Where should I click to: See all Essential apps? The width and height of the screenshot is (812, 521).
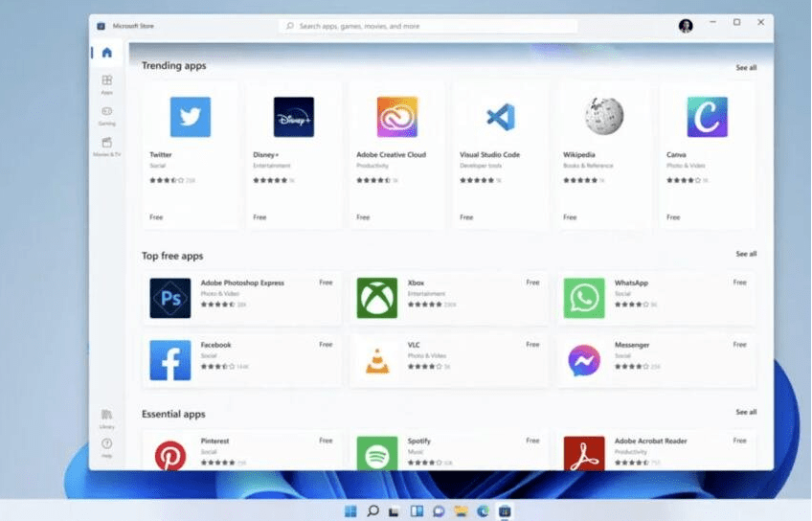(745, 412)
